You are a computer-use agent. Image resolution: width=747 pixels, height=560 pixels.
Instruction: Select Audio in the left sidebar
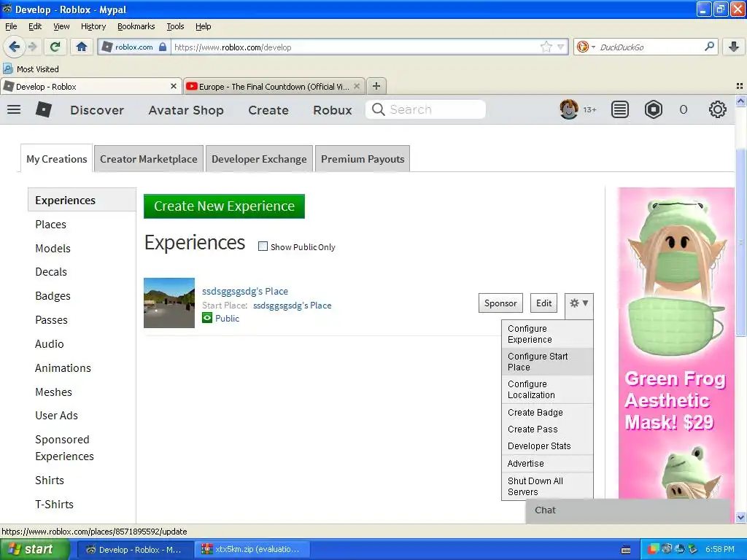[49, 344]
